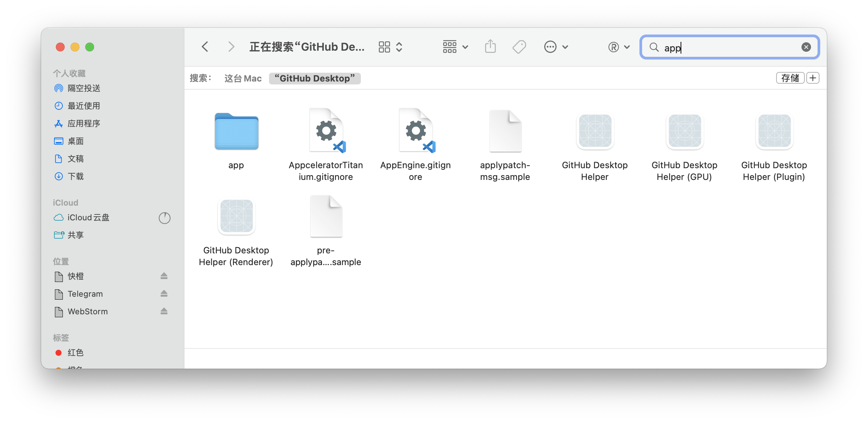The image size is (868, 423).
Task: Select applypatch-msg.sample file icon
Action: point(505,131)
